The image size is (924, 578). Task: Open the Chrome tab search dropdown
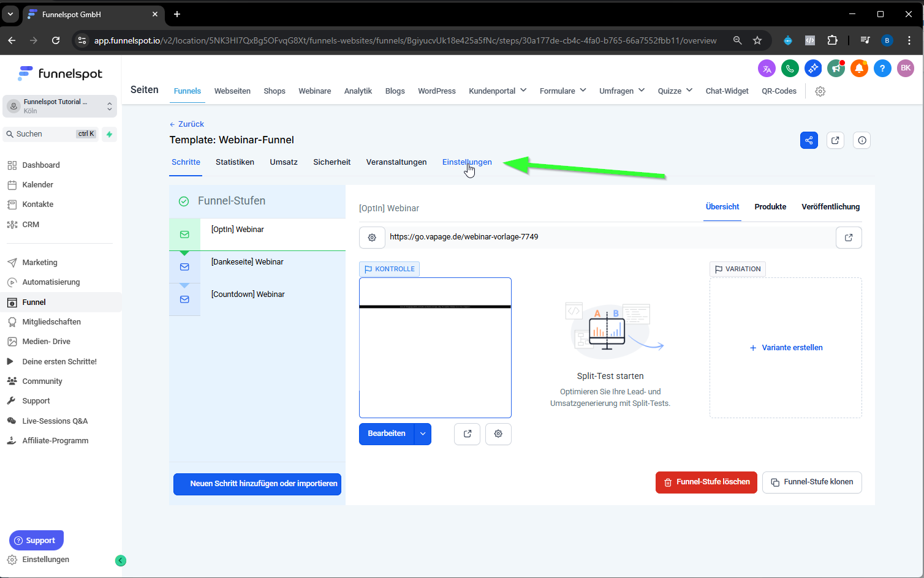click(x=10, y=14)
